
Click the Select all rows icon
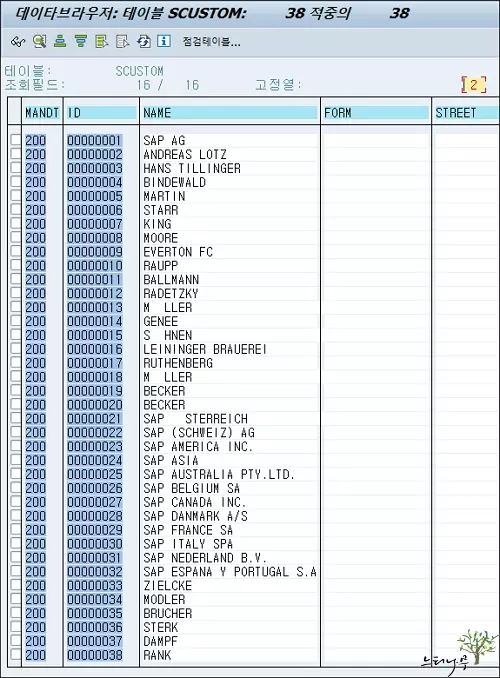click(101, 42)
